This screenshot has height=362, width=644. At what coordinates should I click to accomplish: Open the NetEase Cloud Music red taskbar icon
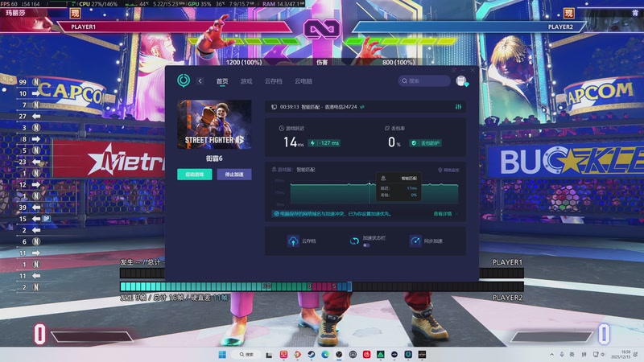(x=366, y=354)
